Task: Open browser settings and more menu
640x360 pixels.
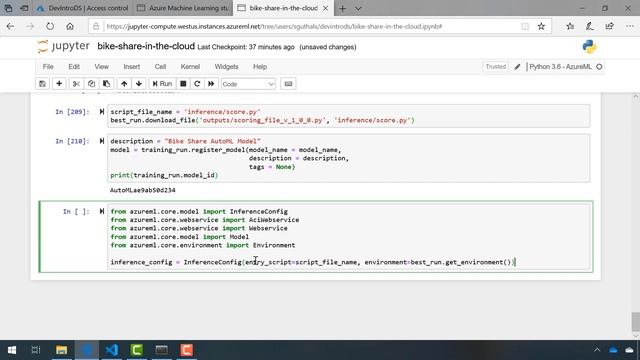Action: tap(630, 27)
